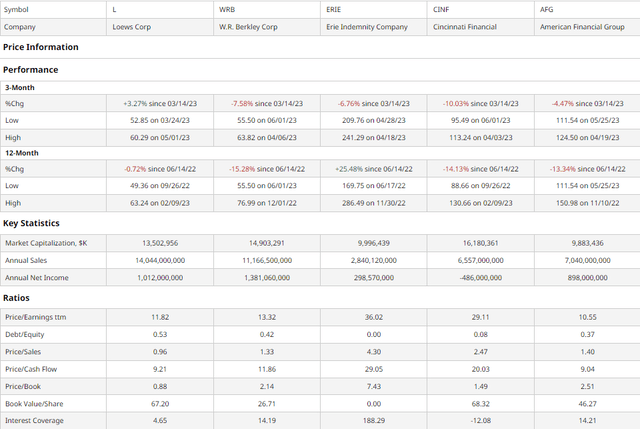The height and width of the screenshot is (429, 640).
Task: Click +3.27% since 03/14/23 value
Action: (x=160, y=104)
